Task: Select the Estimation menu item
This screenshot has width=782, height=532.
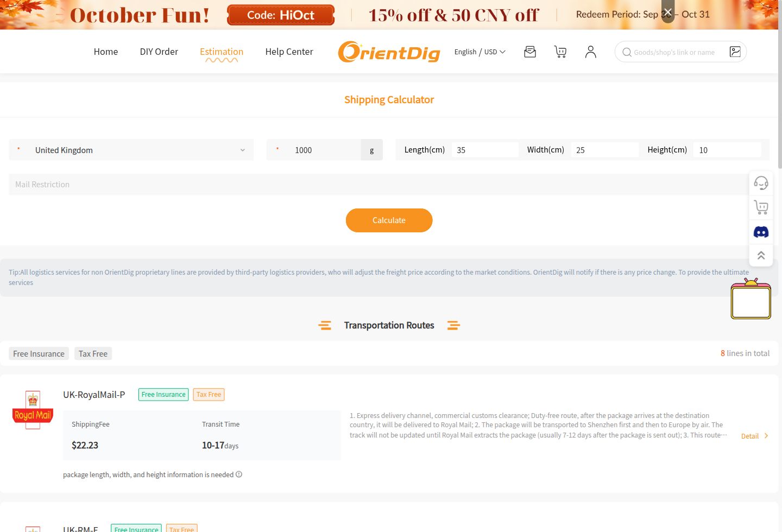Action: [x=222, y=52]
